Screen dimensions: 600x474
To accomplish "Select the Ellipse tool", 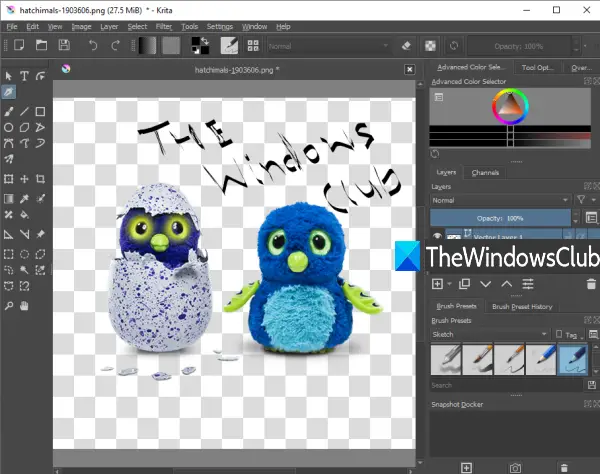I will [x=8, y=127].
